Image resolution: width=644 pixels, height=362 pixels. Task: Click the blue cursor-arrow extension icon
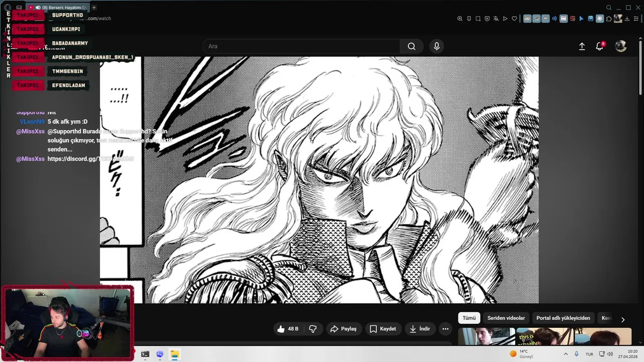(x=581, y=19)
